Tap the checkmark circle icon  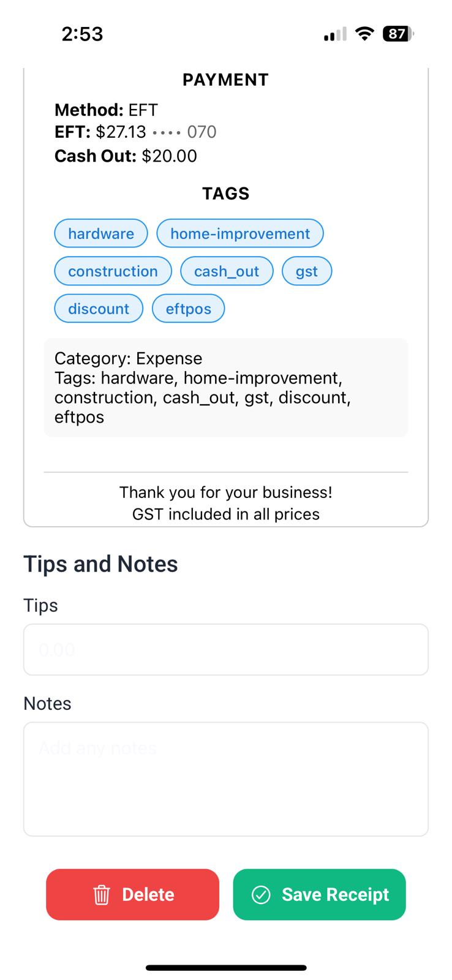coord(261,895)
